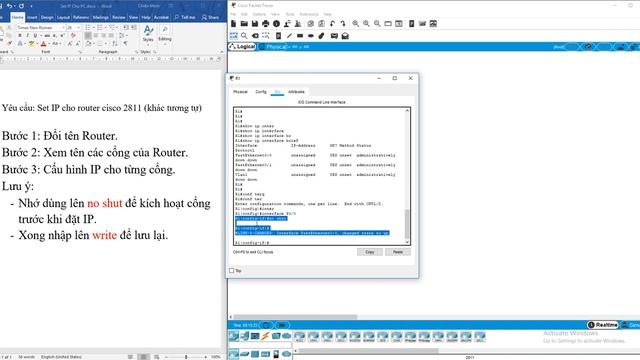Viewport: 640px width, 360px height.
Task: Choose the Delete tool in Packet Tracer
Action: [255, 36]
